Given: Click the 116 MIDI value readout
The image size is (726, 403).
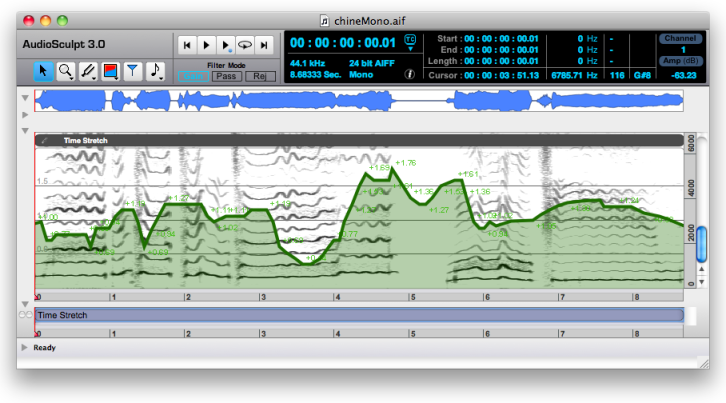Looking at the screenshot, I should pyautogui.click(x=617, y=76).
